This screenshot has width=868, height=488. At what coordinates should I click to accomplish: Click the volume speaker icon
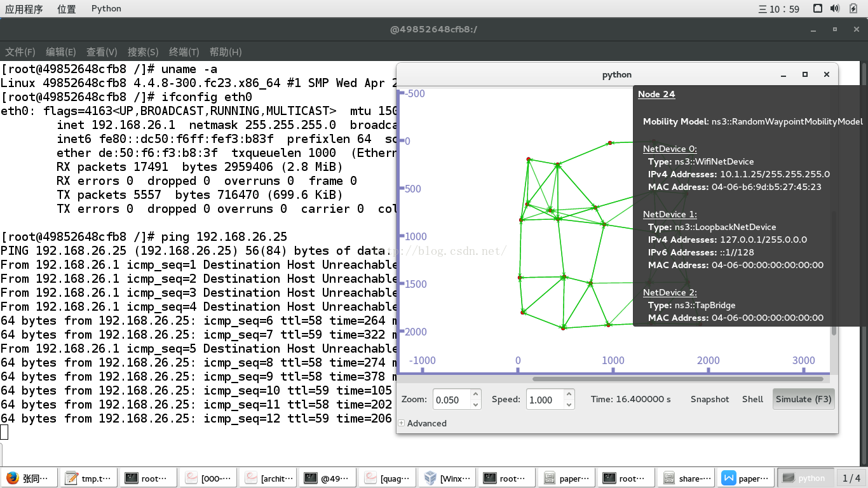[x=835, y=8]
